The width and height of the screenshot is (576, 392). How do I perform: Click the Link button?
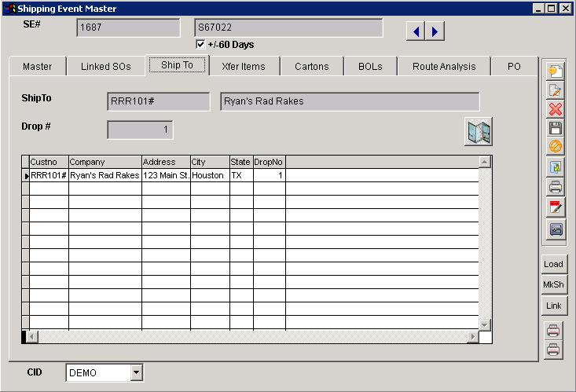(x=553, y=306)
